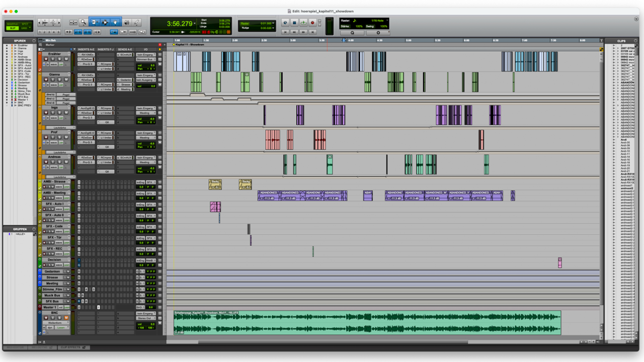Open the toolbar options menu arrow

tap(636, 19)
